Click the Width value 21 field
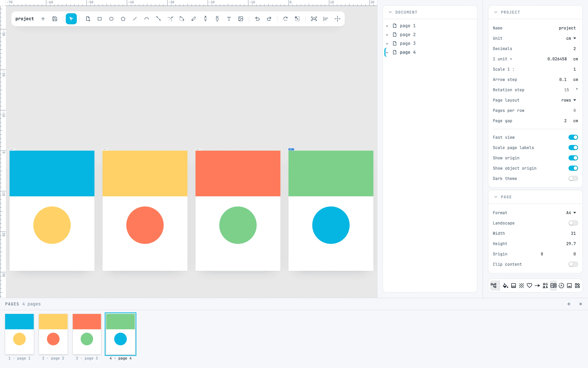 (x=573, y=233)
